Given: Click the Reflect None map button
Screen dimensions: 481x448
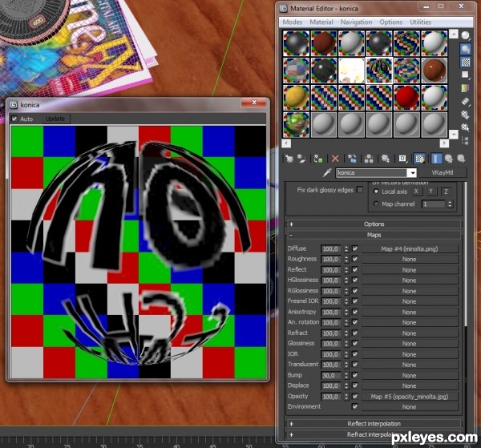Looking at the screenshot, I should click(x=410, y=270).
